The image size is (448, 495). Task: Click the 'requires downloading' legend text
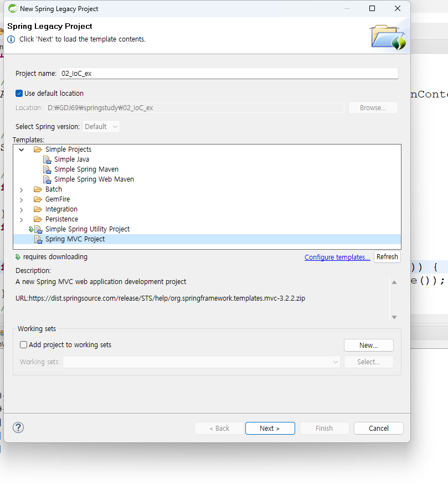click(55, 257)
